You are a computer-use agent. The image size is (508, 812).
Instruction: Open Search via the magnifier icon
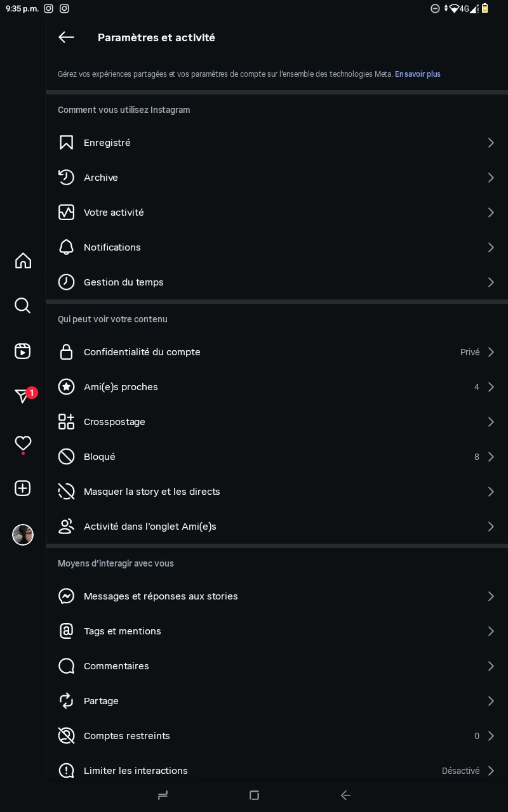click(23, 306)
